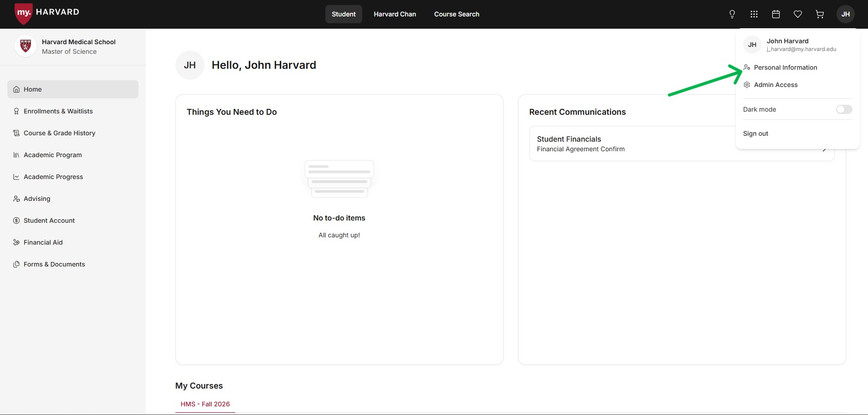The width and height of the screenshot is (868, 415).
Task: Switch to the Harvard Chan tab
Action: pyautogui.click(x=395, y=14)
